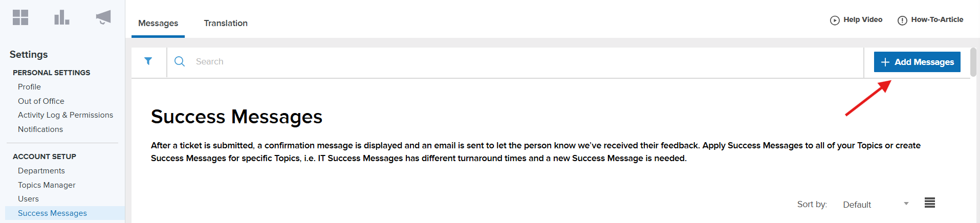The height and width of the screenshot is (223, 980).
Task: Click the megaphone announcements icon
Action: click(103, 17)
